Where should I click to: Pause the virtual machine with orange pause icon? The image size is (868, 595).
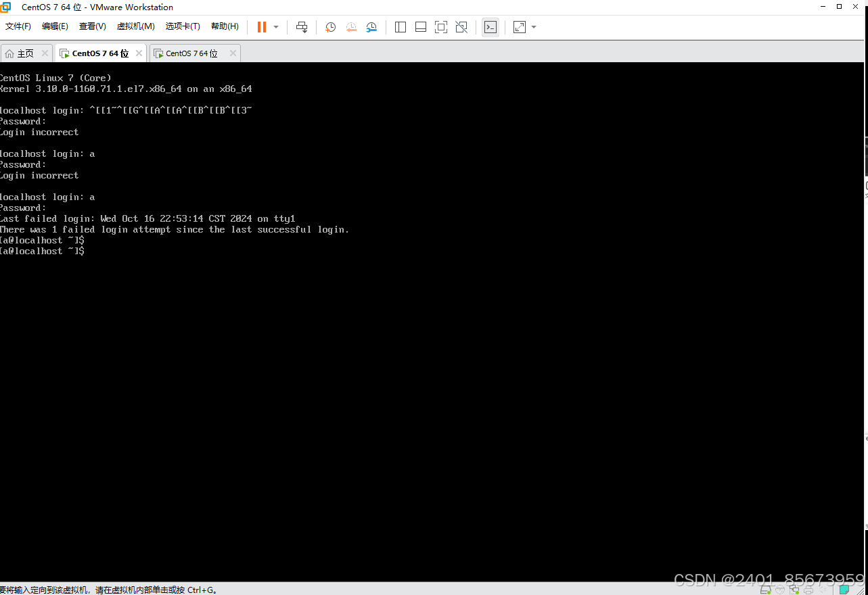pyautogui.click(x=261, y=27)
